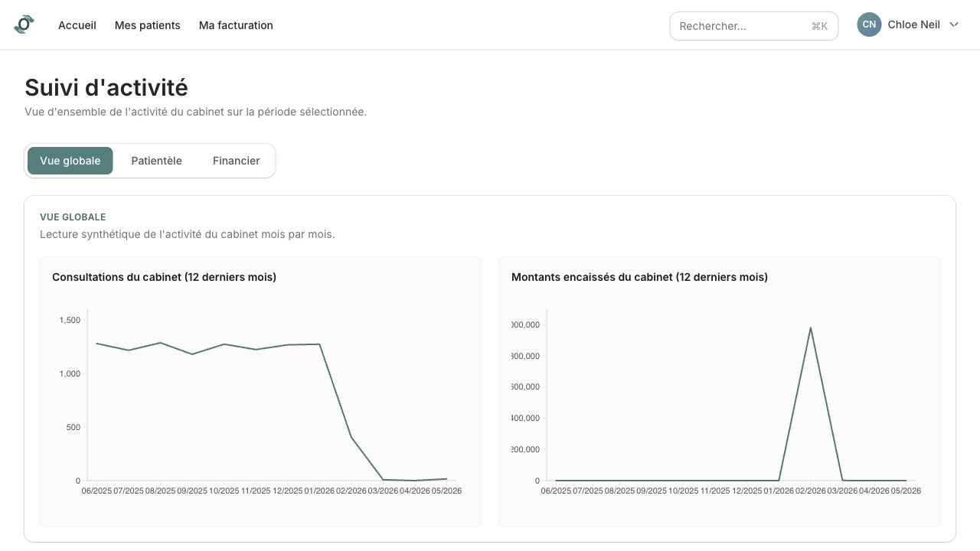The image size is (980, 551).
Task: Click 05/2026 label under montants chart
Action: pos(906,491)
